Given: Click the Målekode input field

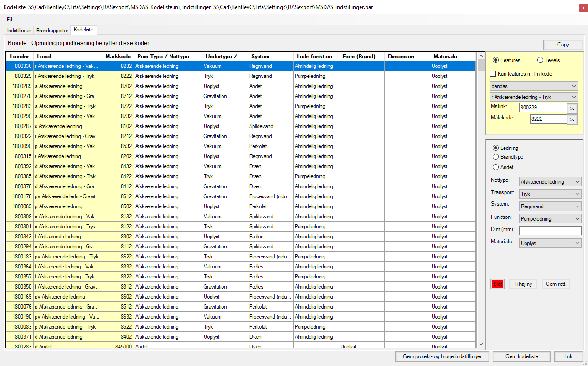Looking at the screenshot, I should pyautogui.click(x=548, y=119).
